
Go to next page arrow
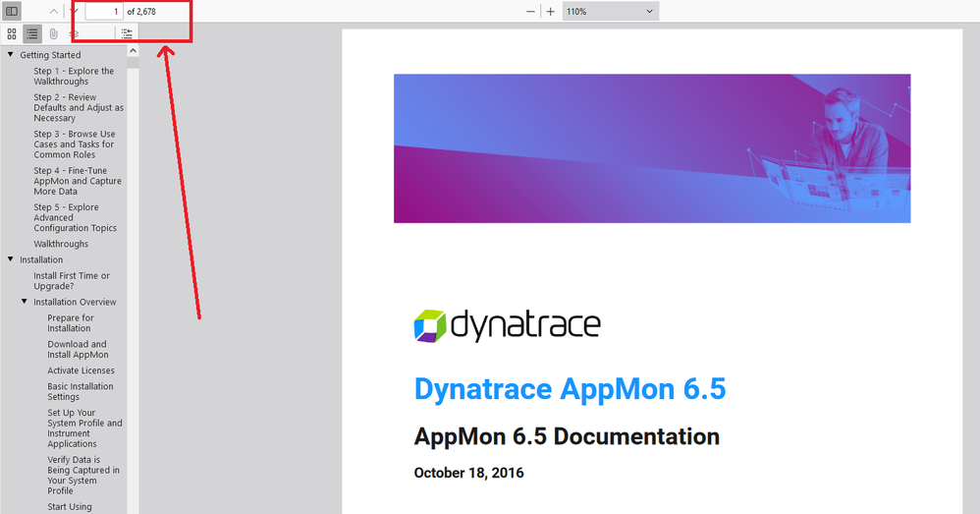tap(74, 12)
